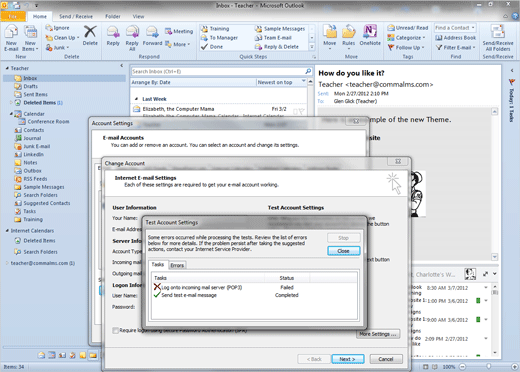Open the File tab

click(13, 16)
